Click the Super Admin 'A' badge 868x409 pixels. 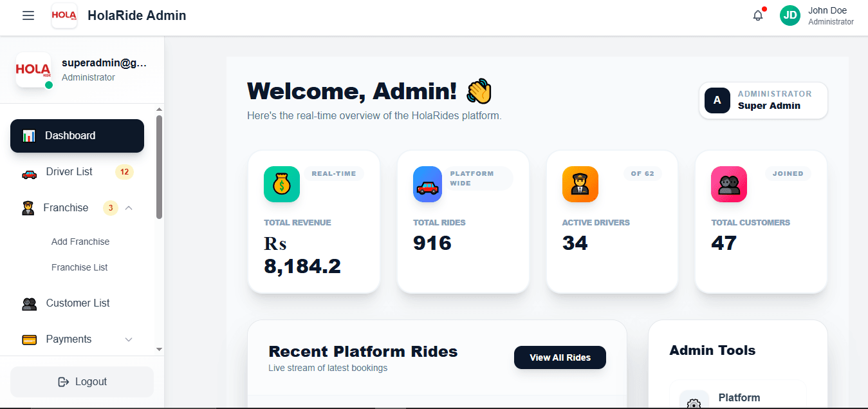coord(717,100)
